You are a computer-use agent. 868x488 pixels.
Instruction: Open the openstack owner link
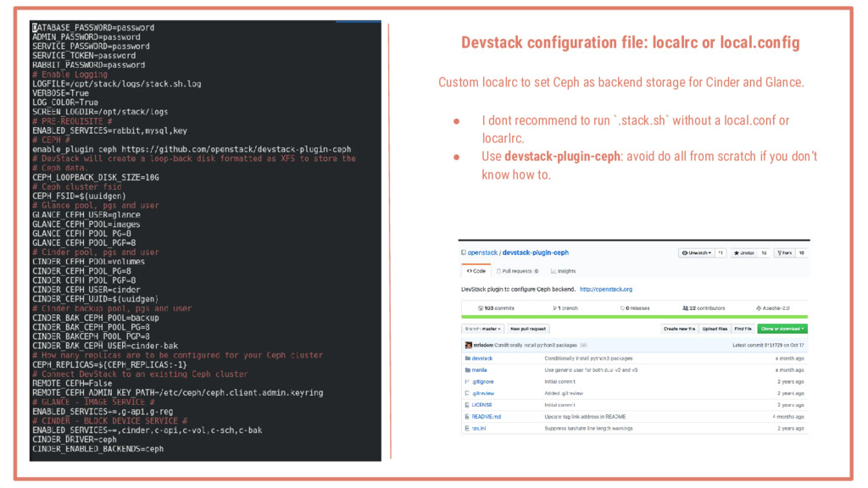coord(482,252)
